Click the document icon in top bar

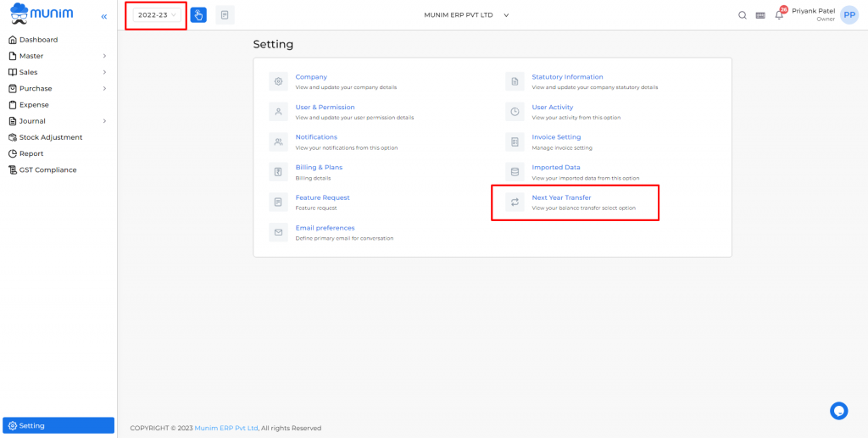pyautogui.click(x=225, y=15)
